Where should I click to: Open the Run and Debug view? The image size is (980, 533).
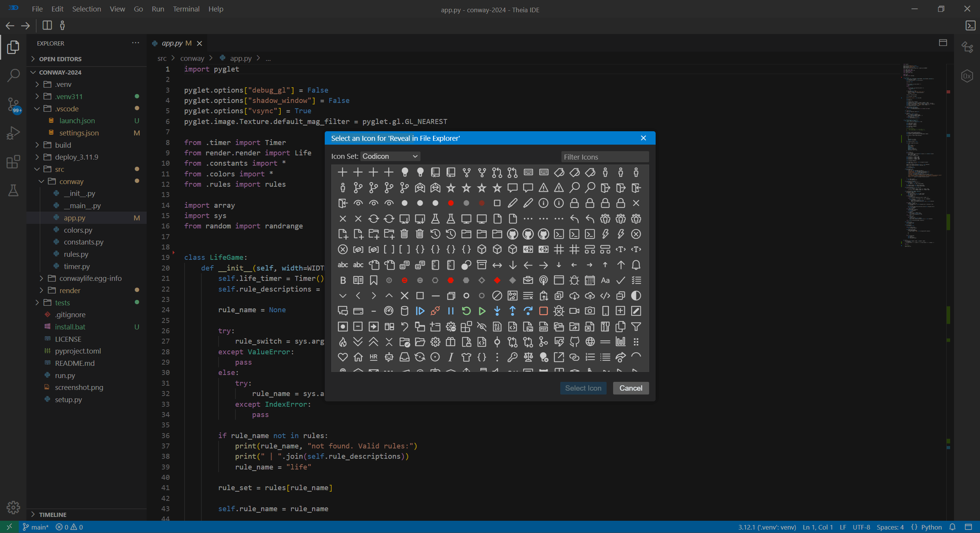[x=13, y=133]
